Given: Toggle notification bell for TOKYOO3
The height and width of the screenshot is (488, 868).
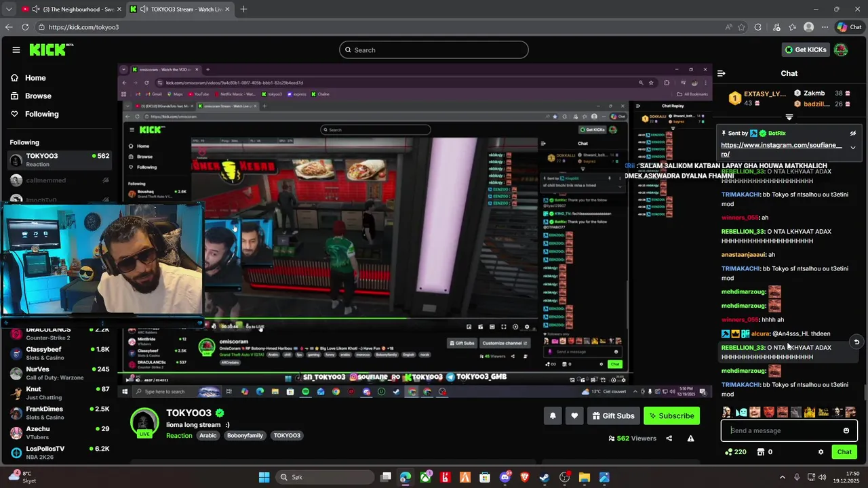Looking at the screenshot, I should tap(553, 415).
